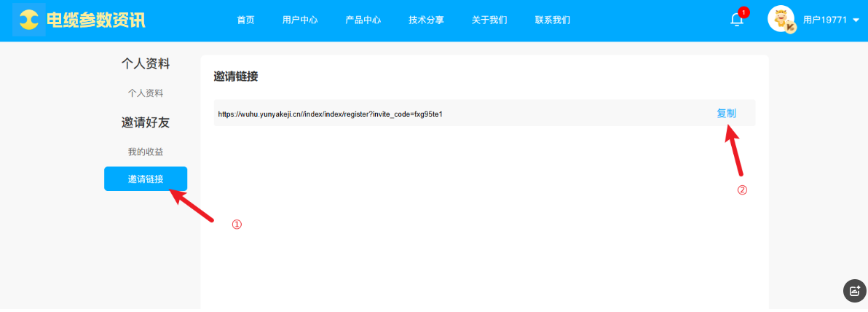Click the yellow logo icon in the header
The width and height of the screenshot is (868, 312).
click(28, 20)
